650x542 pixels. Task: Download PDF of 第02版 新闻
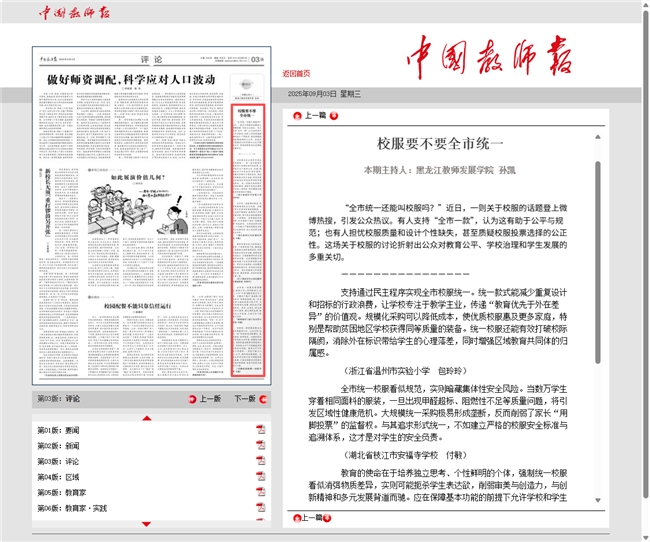(x=260, y=446)
